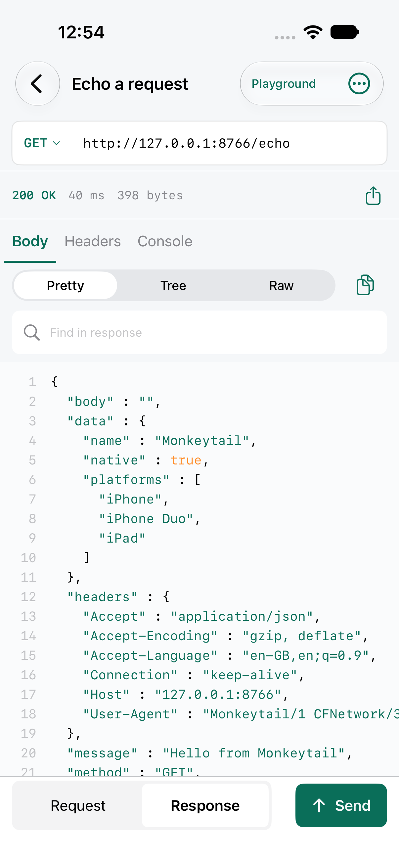Tap the Echo a request title

130,83
